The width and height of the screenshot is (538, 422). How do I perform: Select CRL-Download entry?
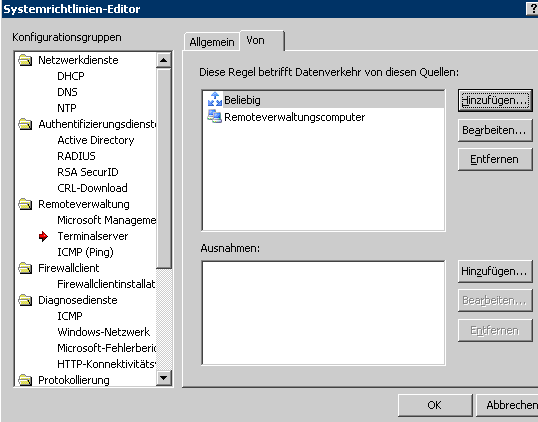click(x=92, y=188)
